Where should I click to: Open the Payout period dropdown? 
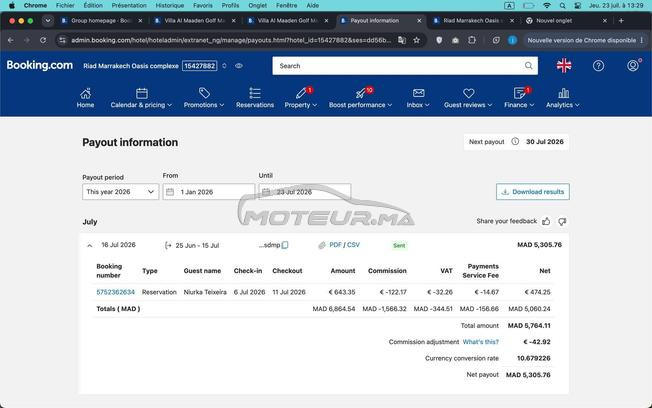click(121, 192)
